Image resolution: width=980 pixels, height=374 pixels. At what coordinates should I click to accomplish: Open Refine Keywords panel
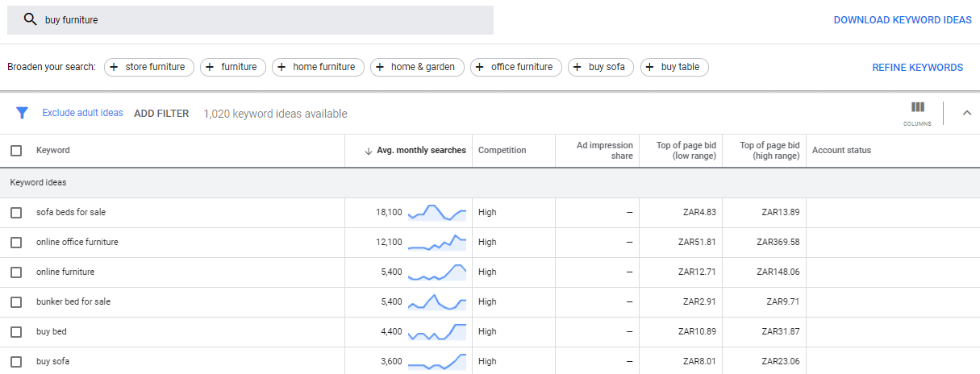click(x=917, y=68)
